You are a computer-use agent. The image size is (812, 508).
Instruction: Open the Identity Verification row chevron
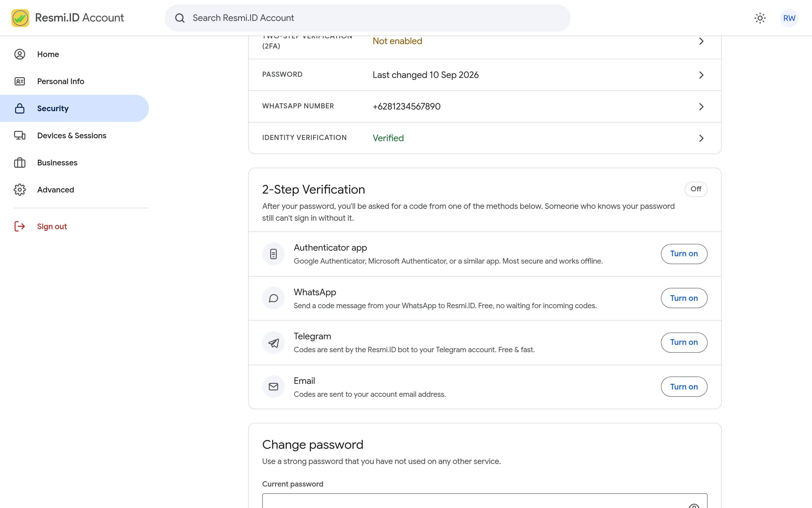click(701, 138)
